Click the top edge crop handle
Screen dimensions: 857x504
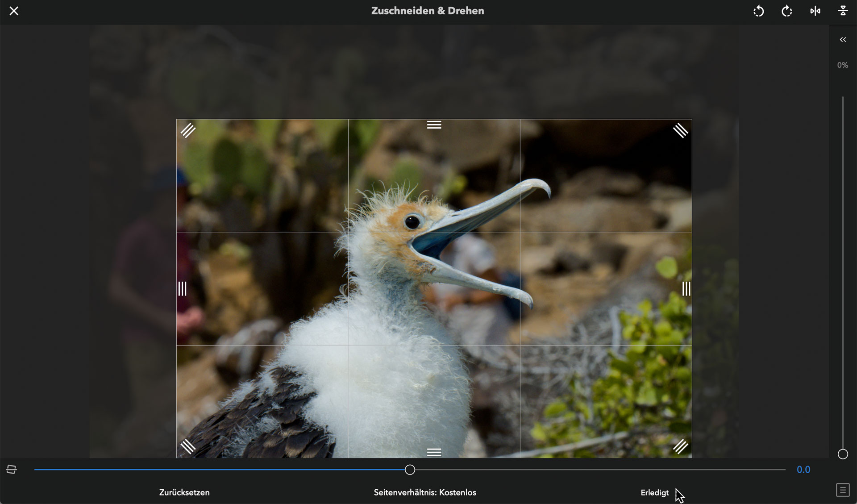pos(434,125)
